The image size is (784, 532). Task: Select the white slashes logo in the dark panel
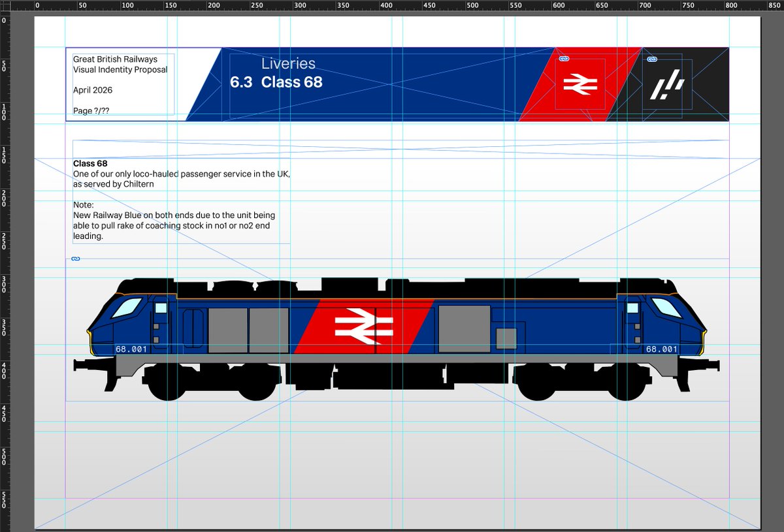tap(667, 86)
